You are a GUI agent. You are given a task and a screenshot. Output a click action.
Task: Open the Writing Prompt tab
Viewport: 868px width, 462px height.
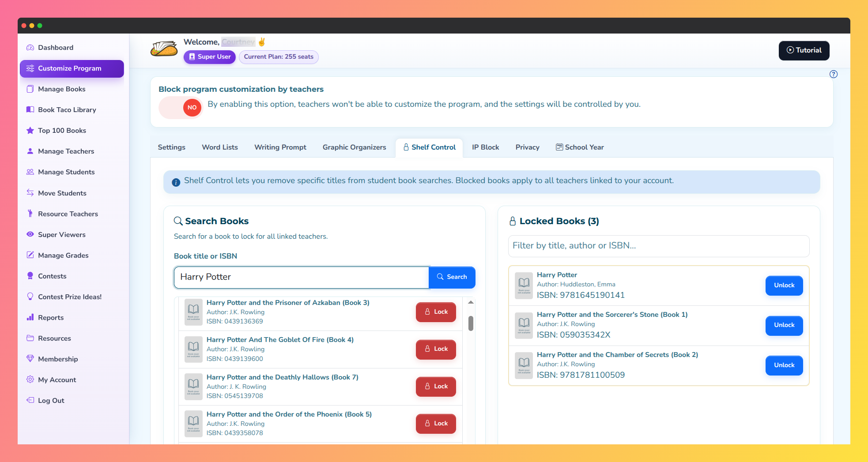(x=280, y=147)
